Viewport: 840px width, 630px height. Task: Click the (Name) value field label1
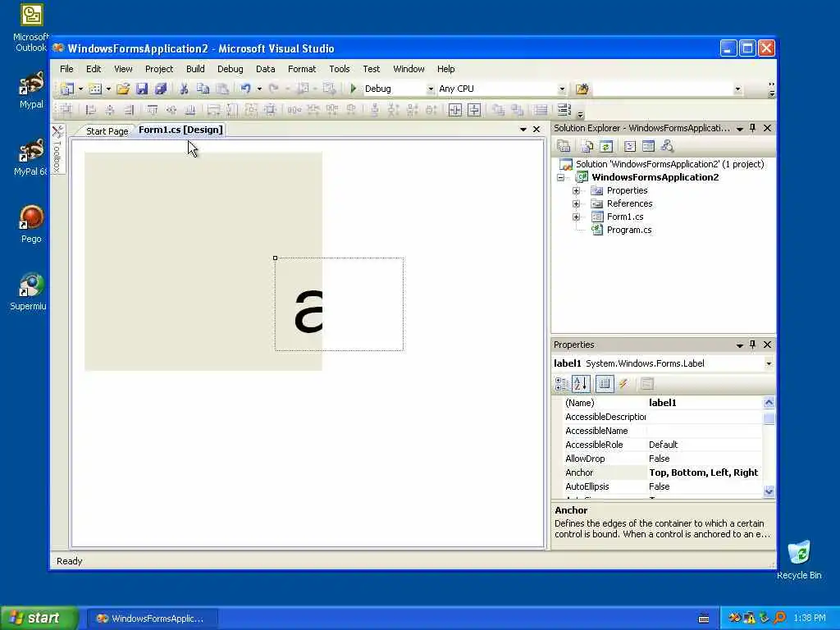(x=704, y=403)
